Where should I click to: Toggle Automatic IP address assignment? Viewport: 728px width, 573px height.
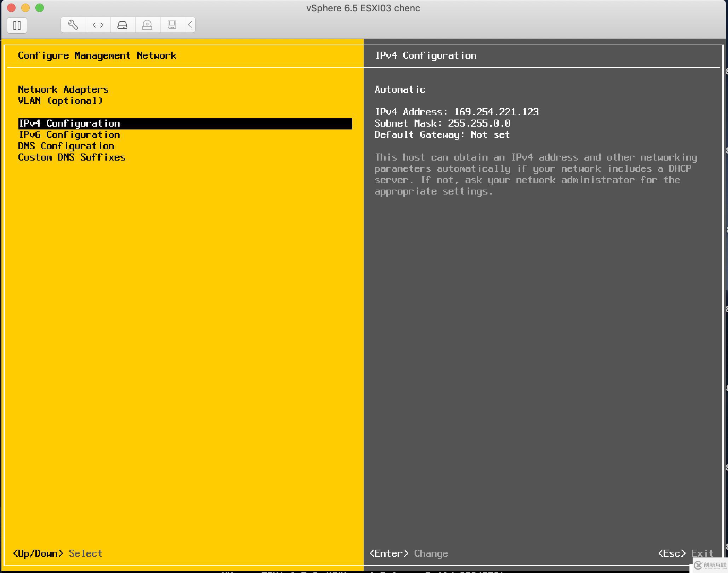(x=399, y=89)
